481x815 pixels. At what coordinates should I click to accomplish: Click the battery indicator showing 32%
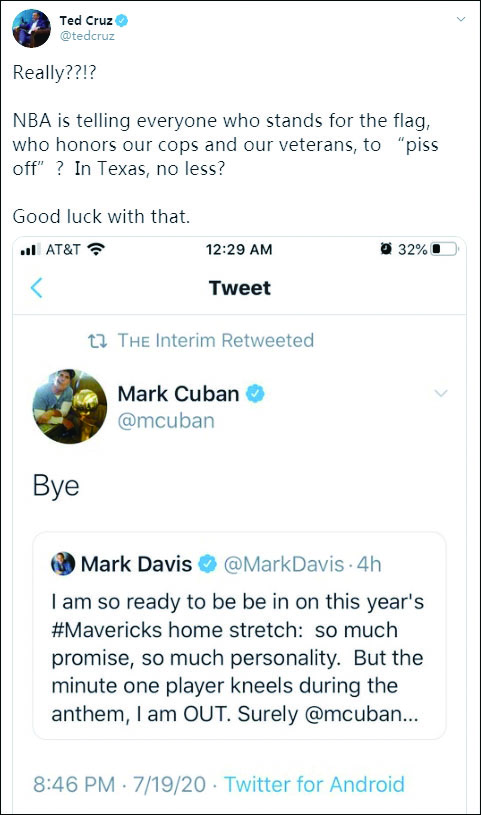(x=445, y=249)
